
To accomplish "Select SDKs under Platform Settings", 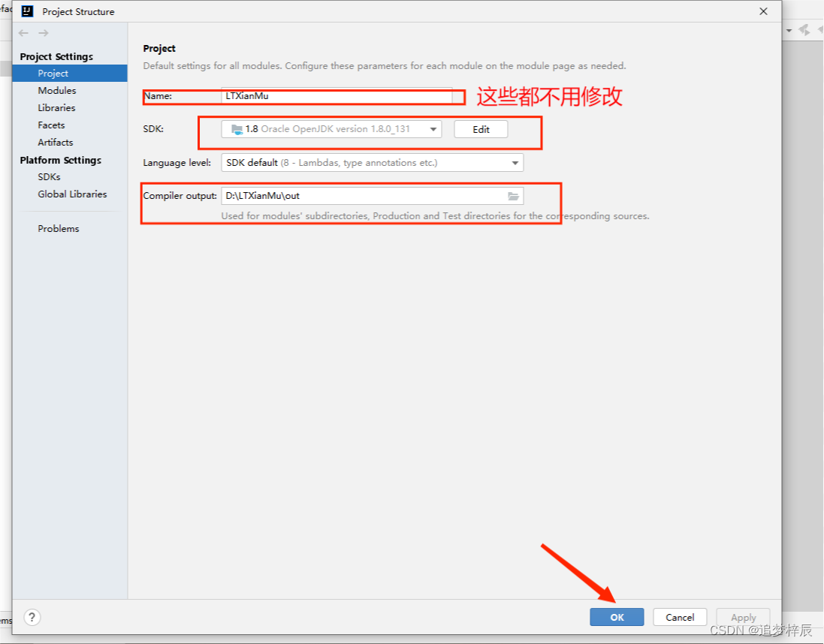I will (49, 177).
